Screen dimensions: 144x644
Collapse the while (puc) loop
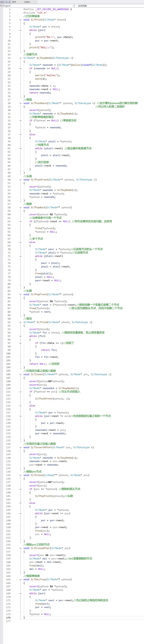[21, 30]
